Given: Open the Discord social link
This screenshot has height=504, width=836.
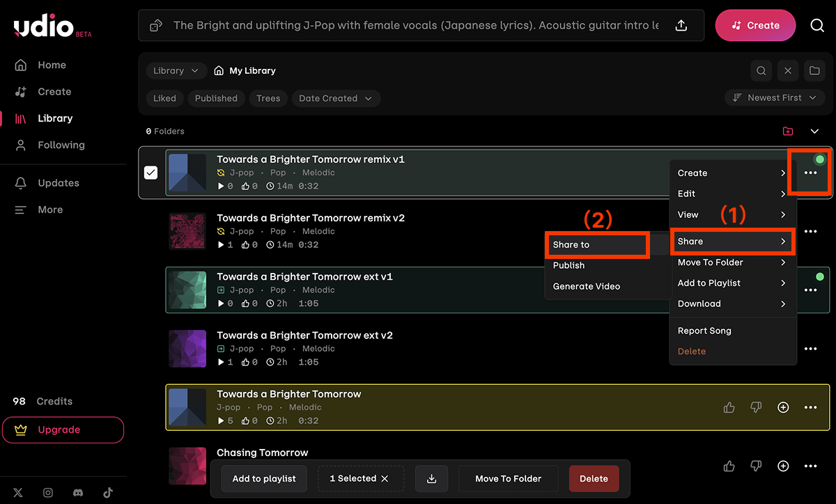Looking at the screenshot, I should (78, 492).
